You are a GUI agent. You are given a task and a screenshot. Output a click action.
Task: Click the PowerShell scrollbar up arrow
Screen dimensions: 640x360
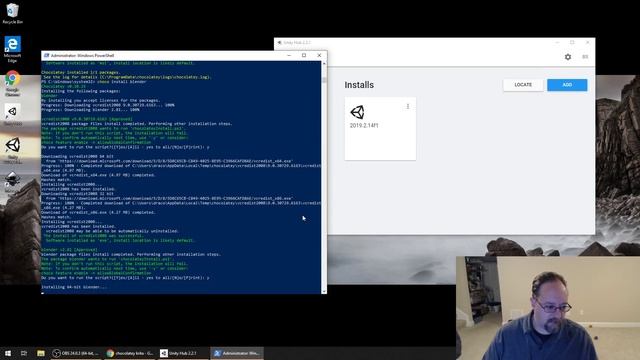coord(324,64)
